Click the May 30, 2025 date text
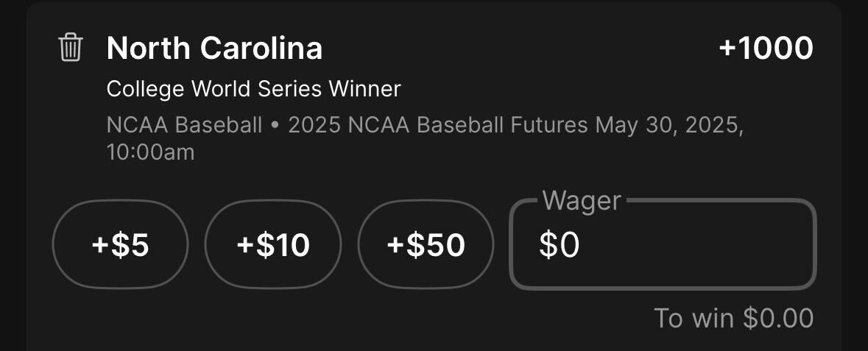The image size is (868, 351). click(x=669, y=126)
